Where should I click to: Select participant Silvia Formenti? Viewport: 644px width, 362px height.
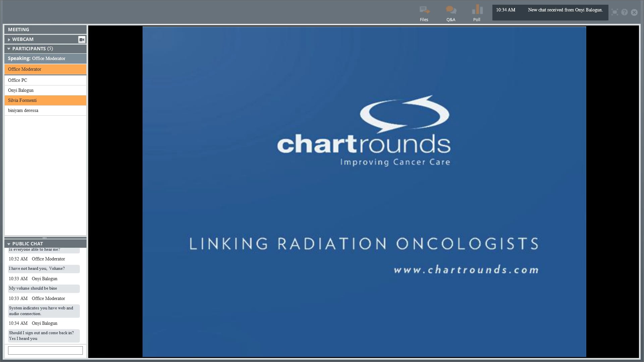[22, 100]
